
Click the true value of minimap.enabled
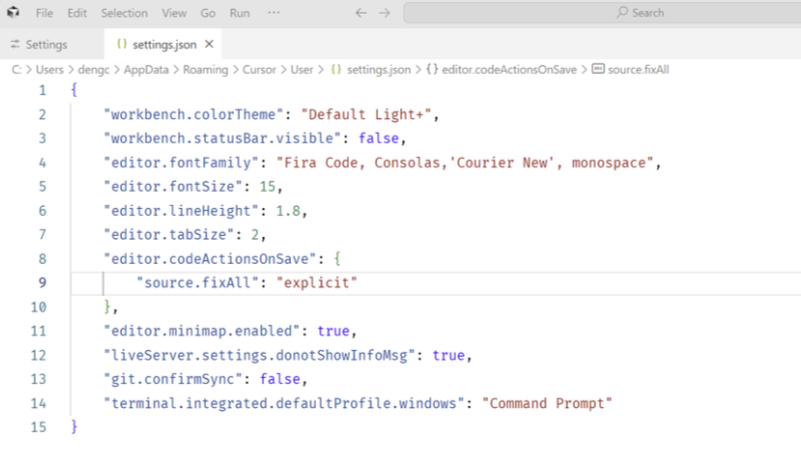[333, 331]
